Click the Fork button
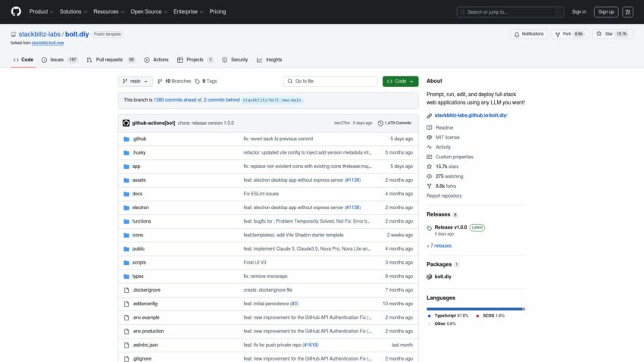 click(569, 34)
